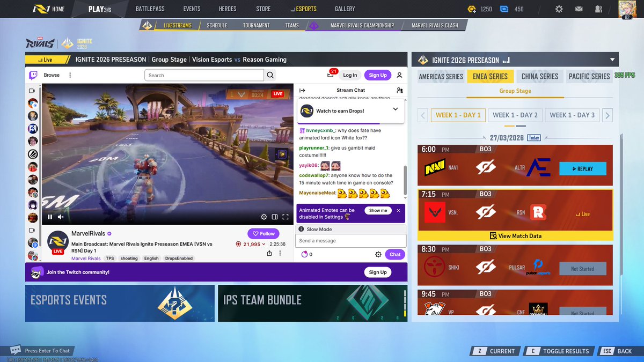Expand the Ignite 2026 Preseason dropdown arrow
Viewport: 644px width, 362px height.
pos(612,60)
